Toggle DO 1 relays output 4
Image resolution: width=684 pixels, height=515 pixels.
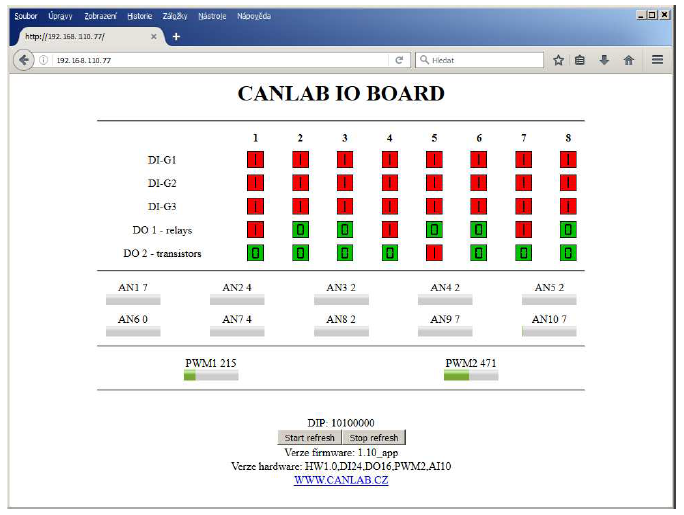tap(390, 230)
